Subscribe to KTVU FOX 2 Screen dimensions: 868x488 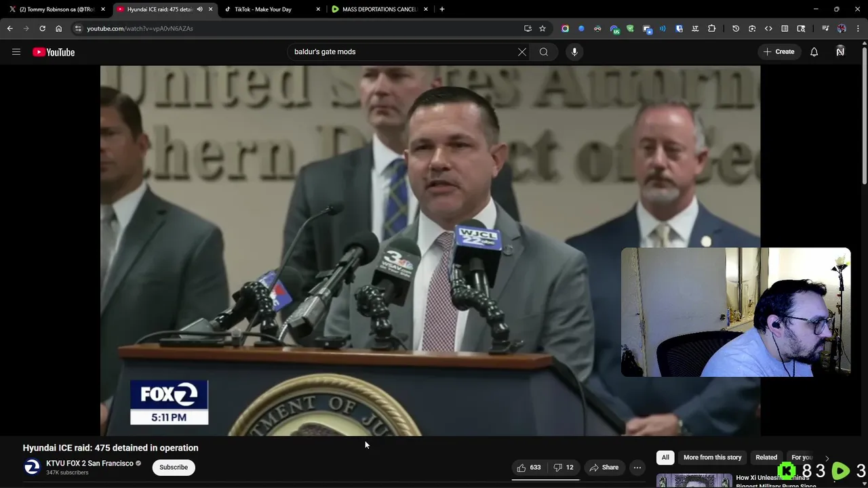(174, 467)
